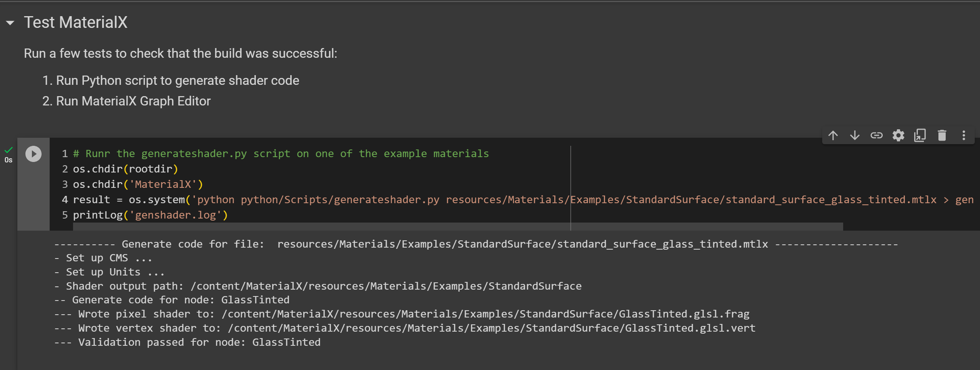The height and width of the screenshot is (370, 980).
Task: Click code line os.chdir('MaterialX')
Action: click(x=138, y=184)
